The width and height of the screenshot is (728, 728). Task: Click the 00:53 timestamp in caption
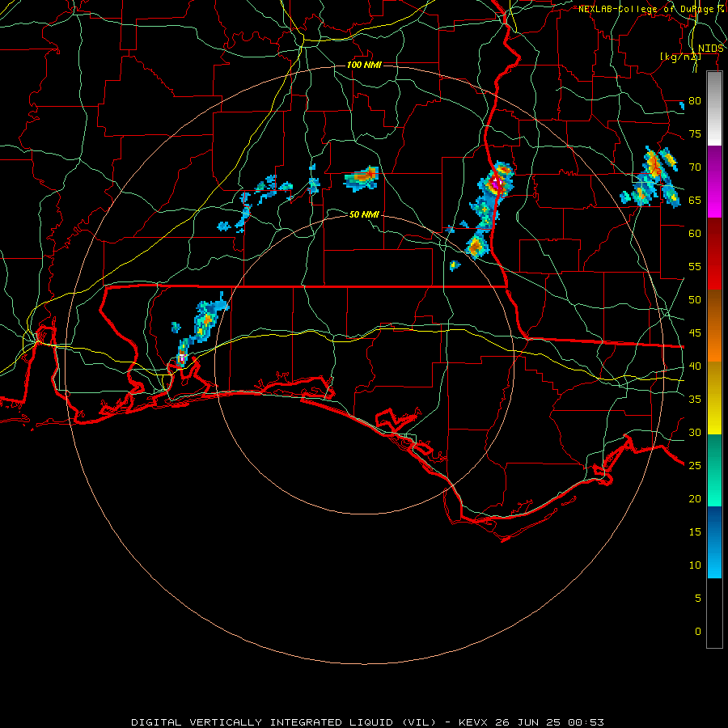click(586, 722)
